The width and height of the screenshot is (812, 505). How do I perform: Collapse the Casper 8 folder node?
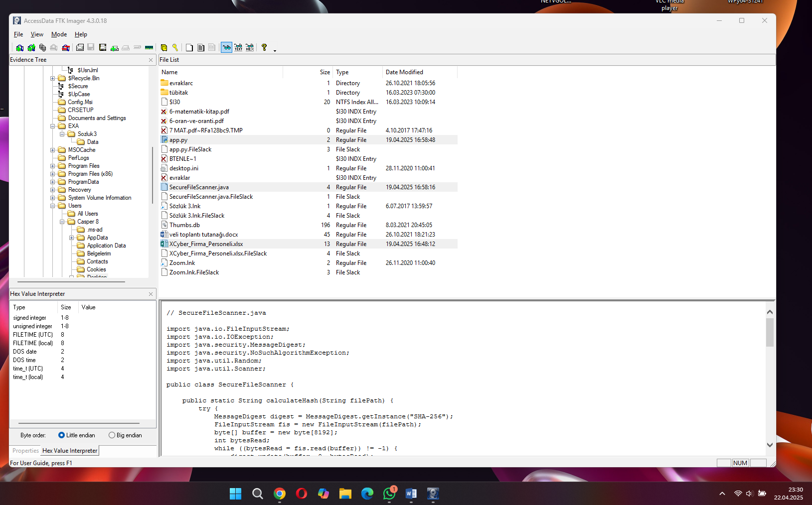(62, 222)
